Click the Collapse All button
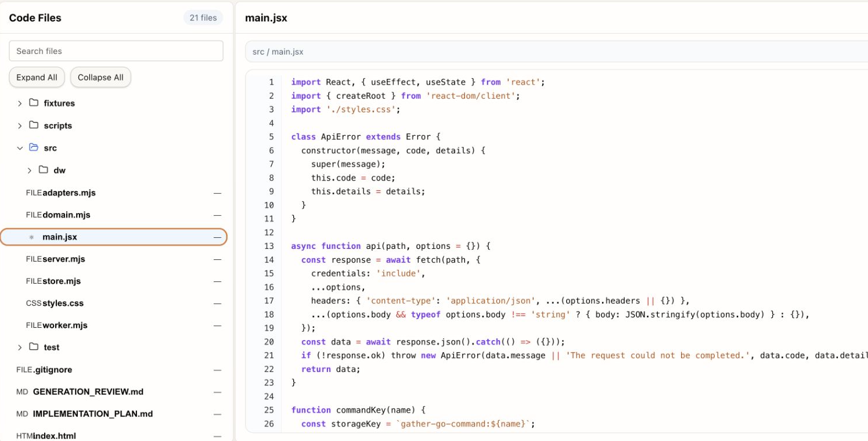 [x=100, y=77]
